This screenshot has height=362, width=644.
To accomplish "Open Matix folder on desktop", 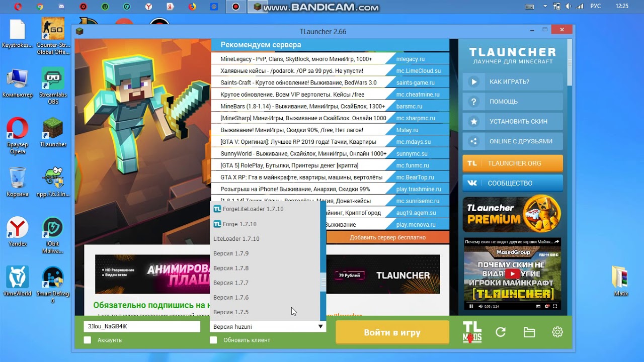I will 621,282.
